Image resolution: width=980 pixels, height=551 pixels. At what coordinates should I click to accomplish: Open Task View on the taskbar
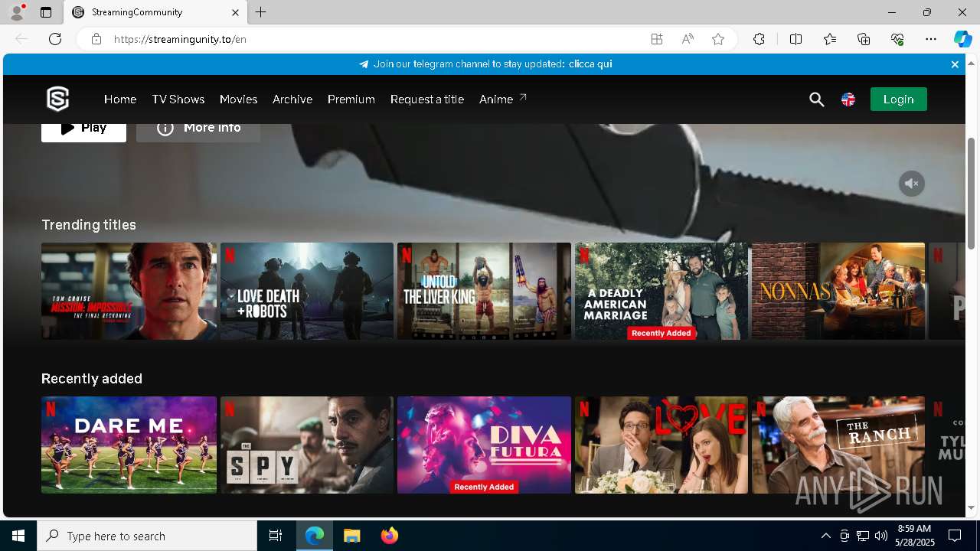click(276, 536)
